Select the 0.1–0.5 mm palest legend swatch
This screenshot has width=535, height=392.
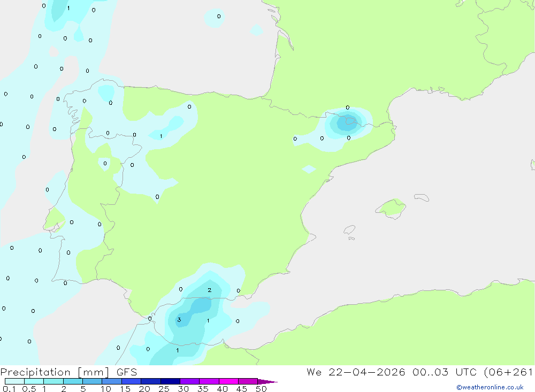click(14, 381)
